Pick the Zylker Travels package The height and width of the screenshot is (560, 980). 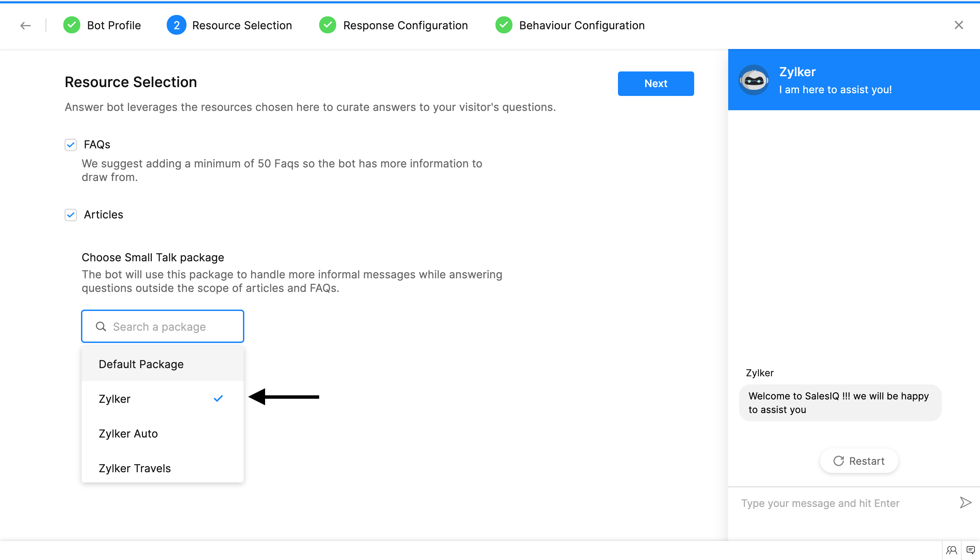point(135,468)
